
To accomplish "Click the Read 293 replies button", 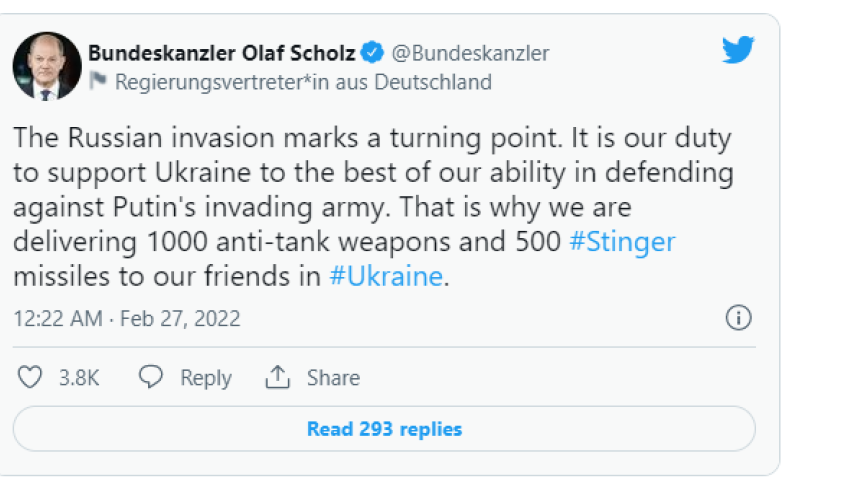I will 384,429.
